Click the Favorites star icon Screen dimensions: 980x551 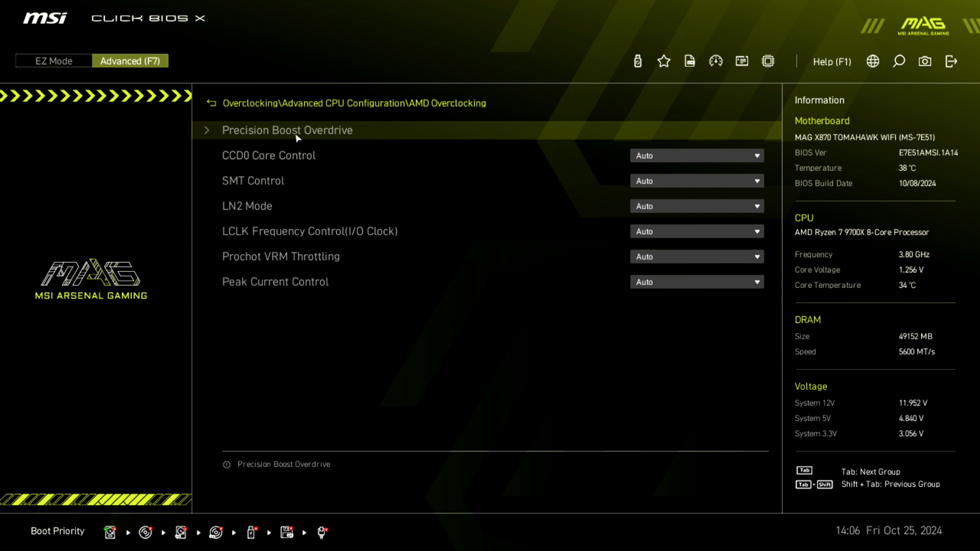click(664, 61)
